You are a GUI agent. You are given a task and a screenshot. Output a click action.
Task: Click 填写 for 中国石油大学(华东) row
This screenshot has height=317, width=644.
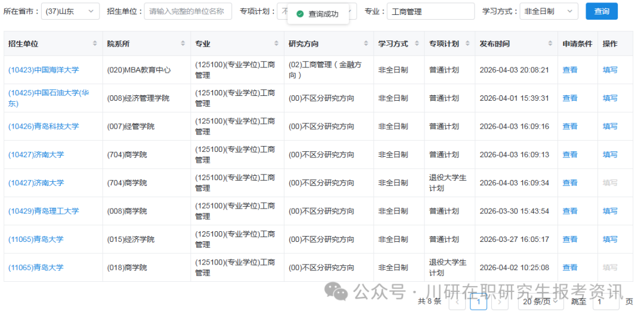[610, 98]
